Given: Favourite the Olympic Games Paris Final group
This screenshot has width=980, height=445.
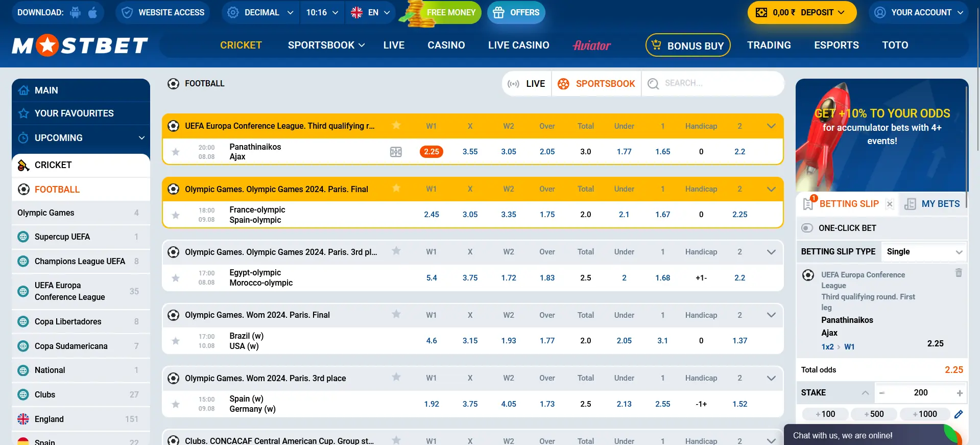Looking at the screenshot, I should pyautogui.click(x=396, y=189).
